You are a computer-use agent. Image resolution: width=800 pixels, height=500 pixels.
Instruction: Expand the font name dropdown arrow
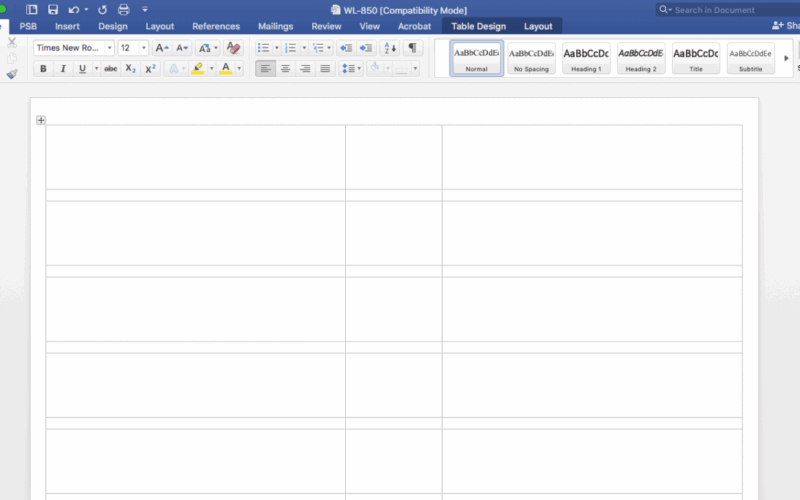click(x=109, y=48)
